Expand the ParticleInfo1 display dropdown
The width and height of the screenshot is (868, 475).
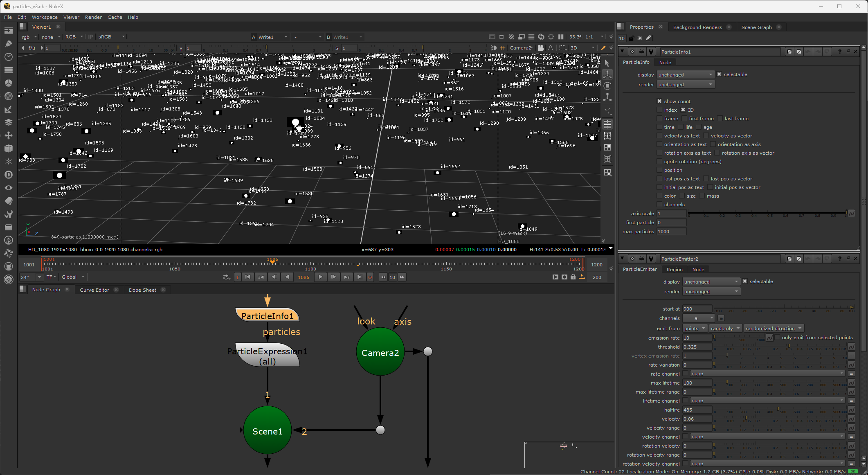(x=686, y=75)
